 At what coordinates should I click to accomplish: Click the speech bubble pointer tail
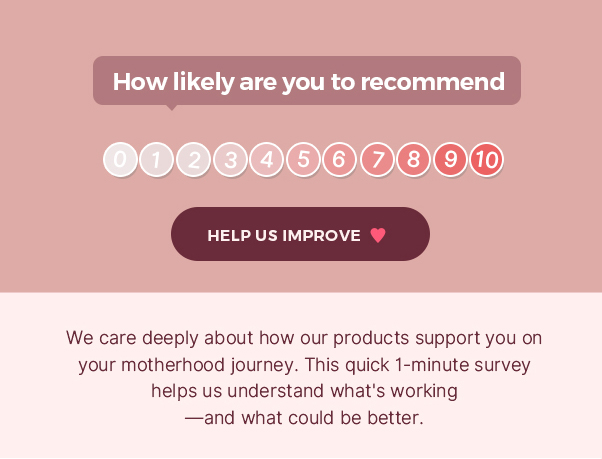[172, 107]
